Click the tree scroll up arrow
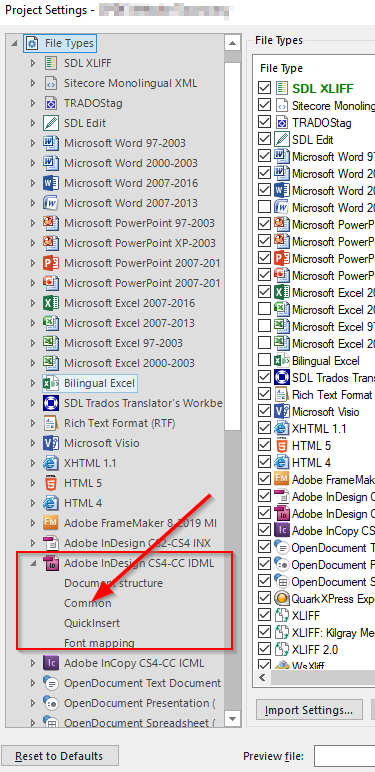375x772 pixels. pyautogui.click(x=233, y=42)
